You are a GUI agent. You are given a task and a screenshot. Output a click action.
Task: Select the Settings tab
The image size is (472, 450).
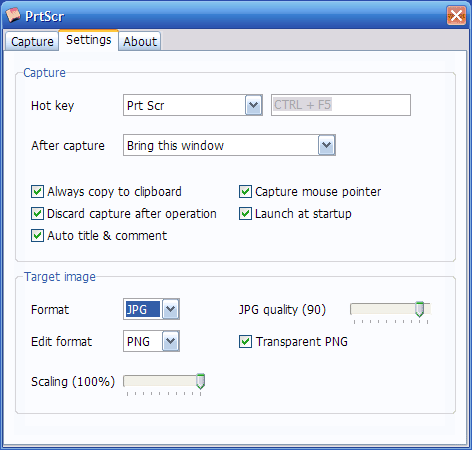89,40
